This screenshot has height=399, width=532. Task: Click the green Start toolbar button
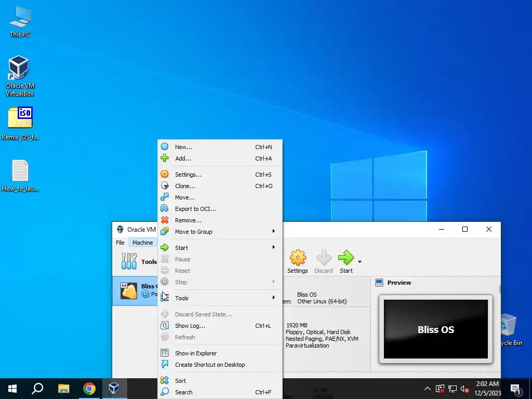coord(346,262)
